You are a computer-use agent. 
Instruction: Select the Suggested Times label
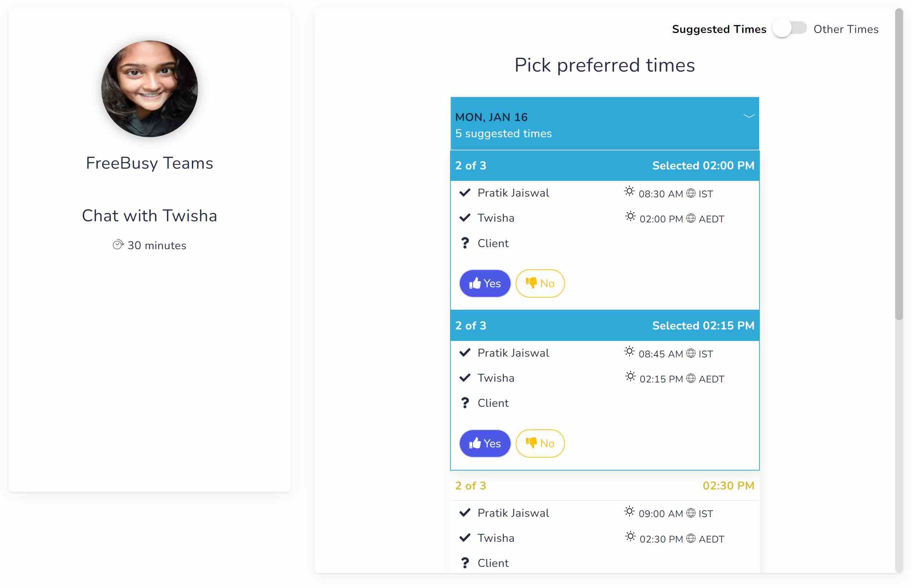719,29
